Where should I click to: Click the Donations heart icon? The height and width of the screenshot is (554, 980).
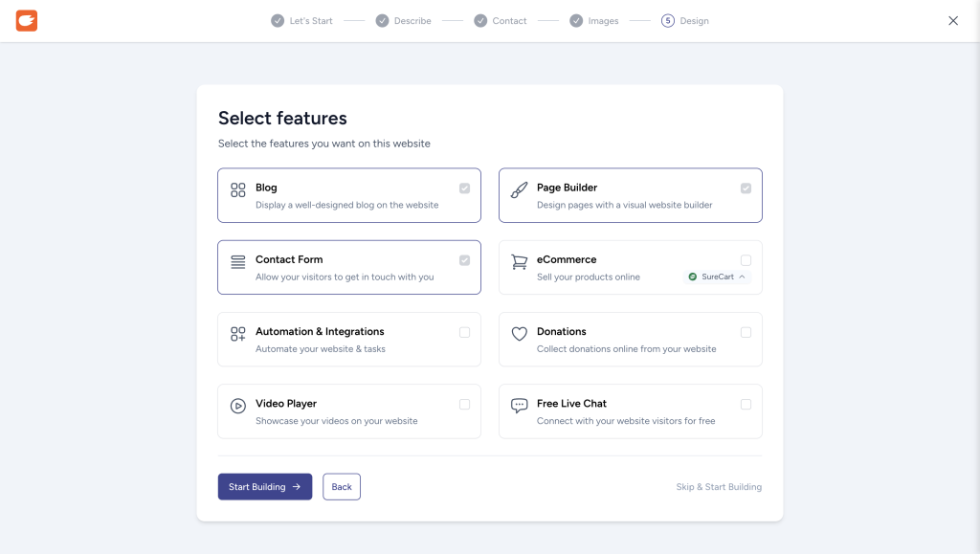click(x=519, y=333)
